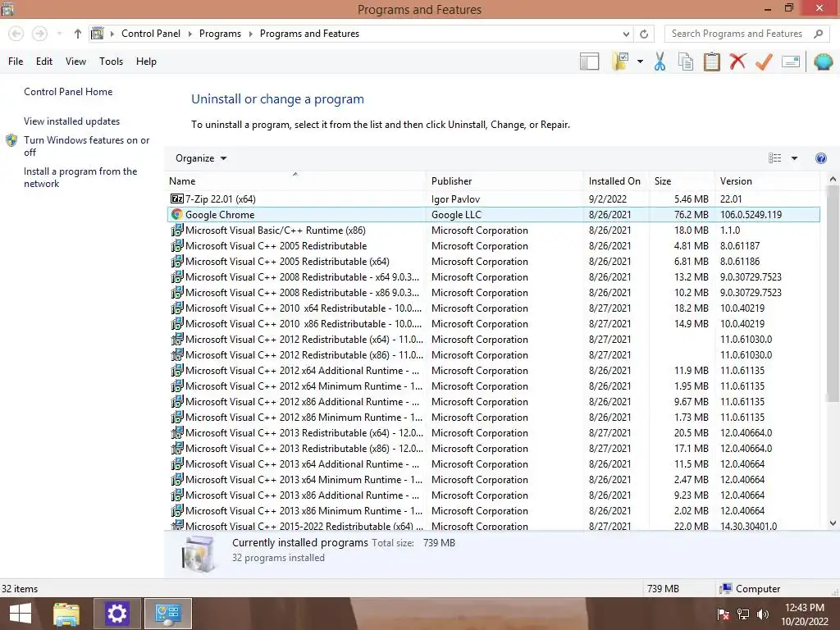This screenshot has width=840, height=630.
Task: Open the File menu
Action: 16,62
